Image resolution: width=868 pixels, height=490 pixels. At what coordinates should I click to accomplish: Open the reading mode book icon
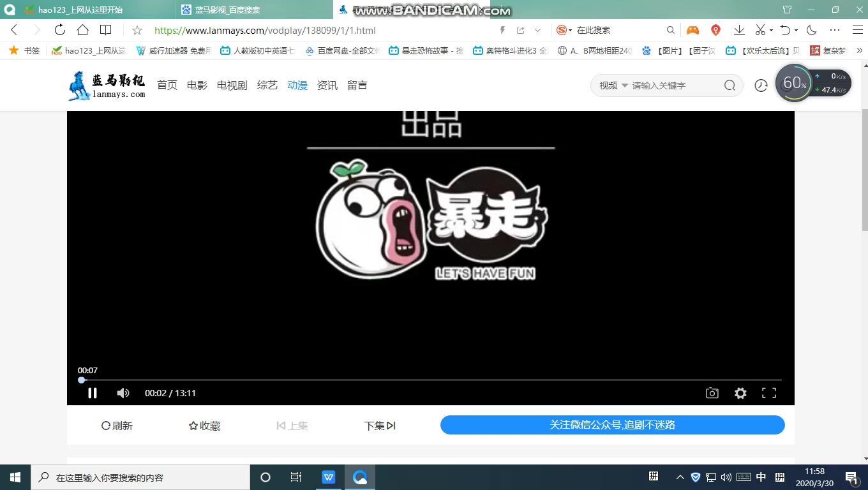coord(106,30)
